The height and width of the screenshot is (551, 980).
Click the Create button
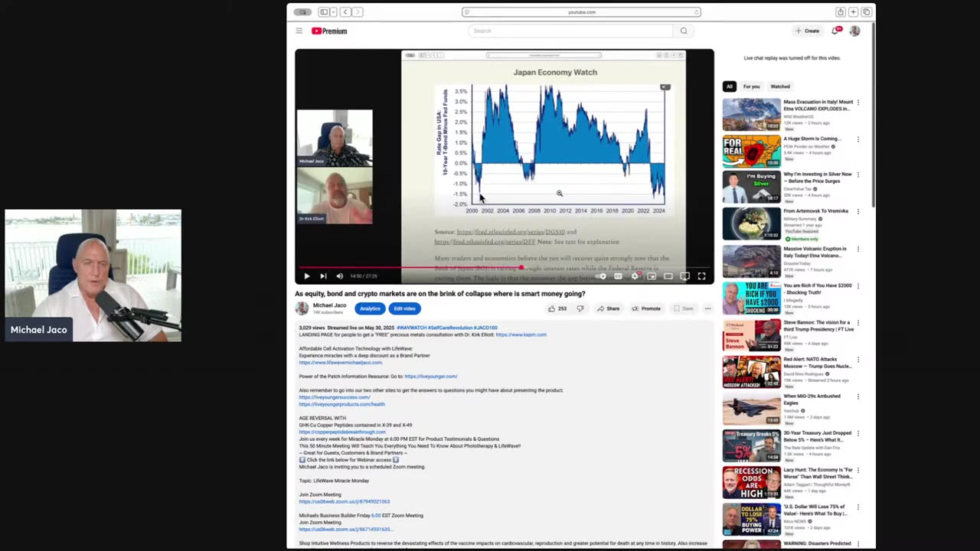click(808, 31)
